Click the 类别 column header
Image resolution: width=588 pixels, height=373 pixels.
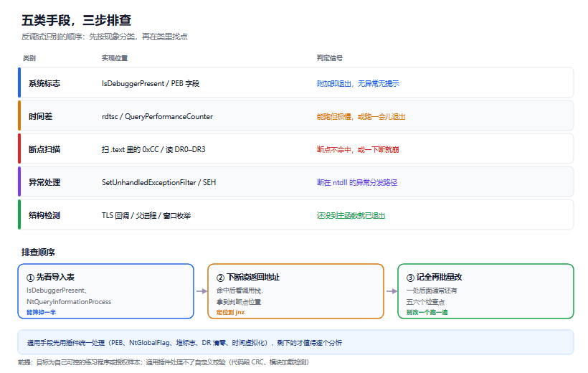pos(29,58)
